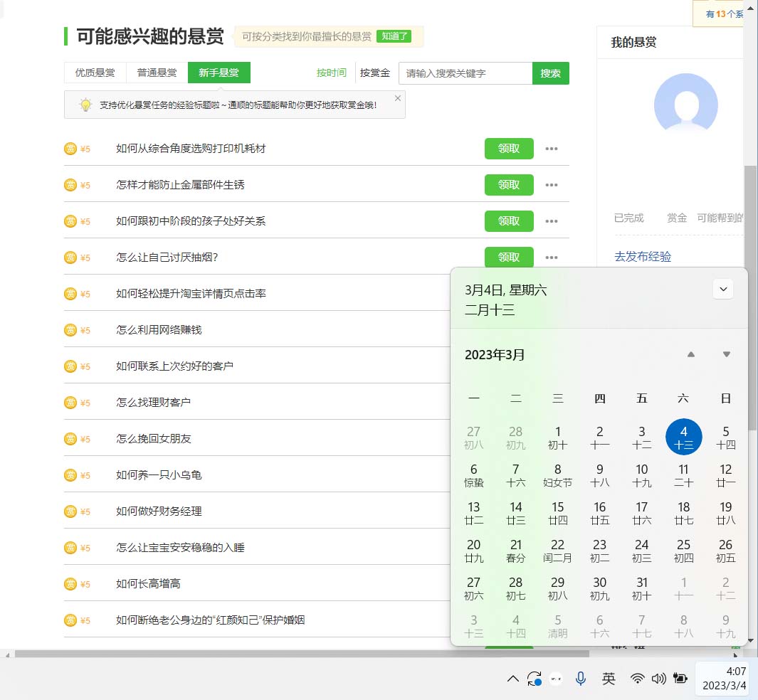
Task: Click the battery icon in the system tray
Action: [x=680, y=679]
